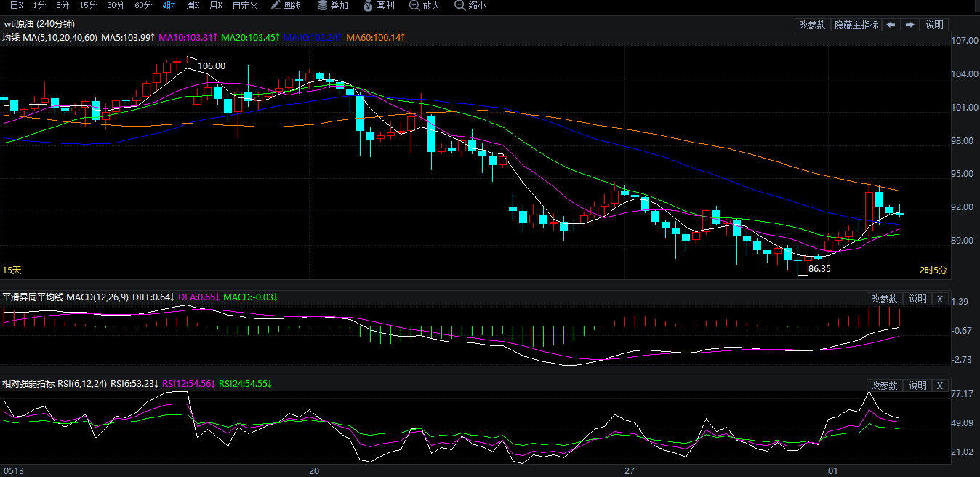The height and width of the screenshot is (477, 980).
Task: Click the 均线 MA(5,10,20,40,60) label
Action: [x=49, y=37]
